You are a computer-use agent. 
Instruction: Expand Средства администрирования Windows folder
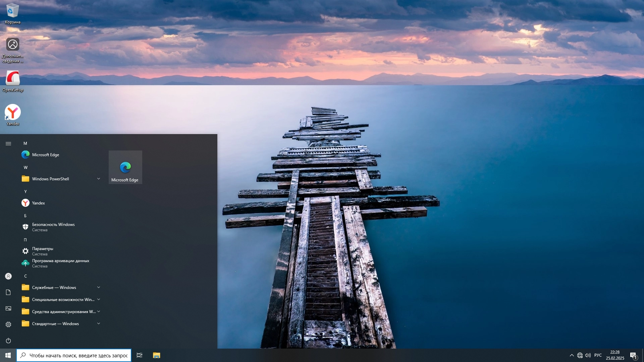click(60, 312)
